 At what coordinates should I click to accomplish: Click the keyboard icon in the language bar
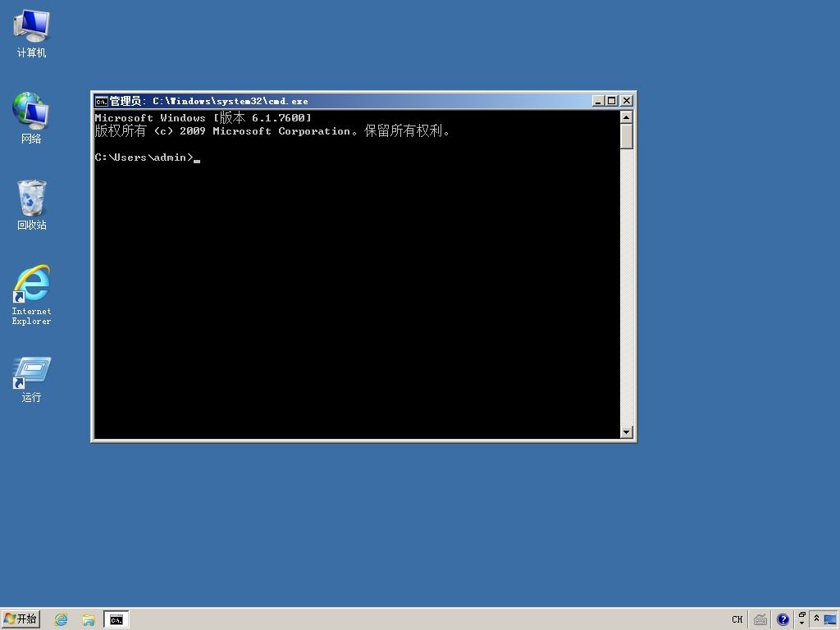(x=760, y=620)
